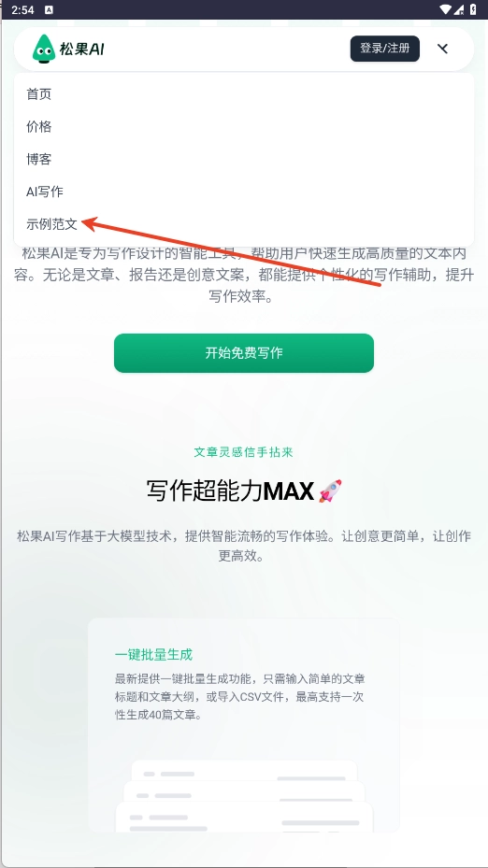Click the stacked documents illustration thumbnail

[244, 795]
